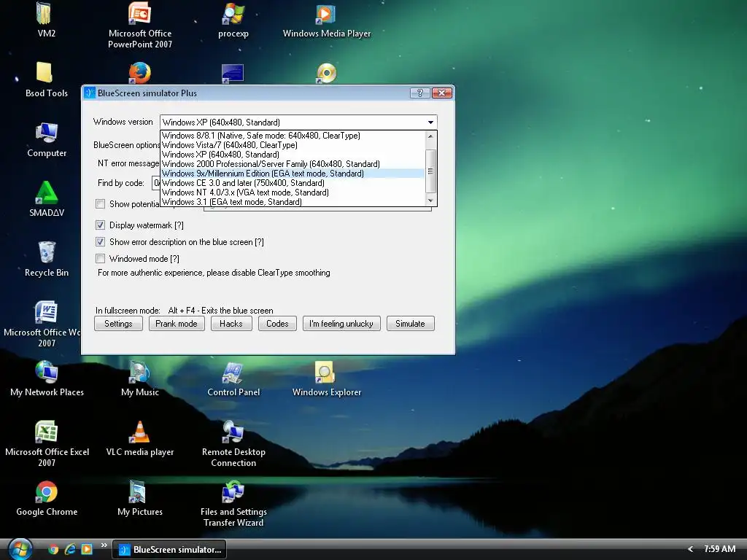
Task: Open Microsoft Office Word 2007 icon
Action: click(46, 324)
